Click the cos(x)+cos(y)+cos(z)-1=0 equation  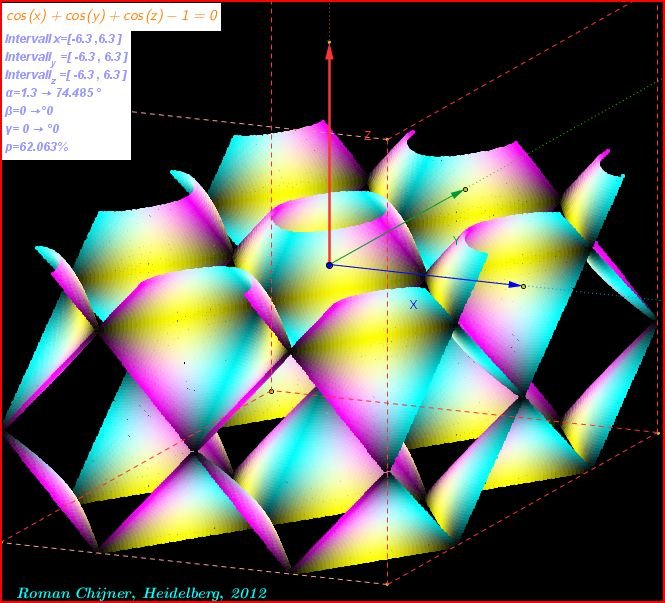(112, 17)
